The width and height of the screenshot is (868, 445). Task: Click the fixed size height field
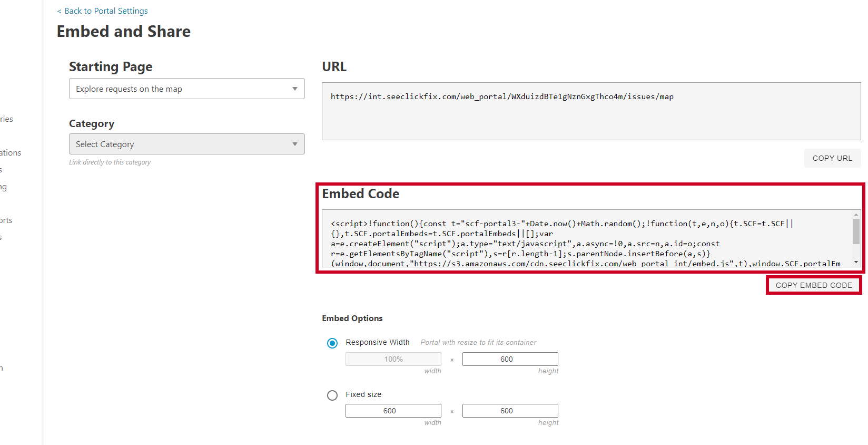[x=510, y=411]
